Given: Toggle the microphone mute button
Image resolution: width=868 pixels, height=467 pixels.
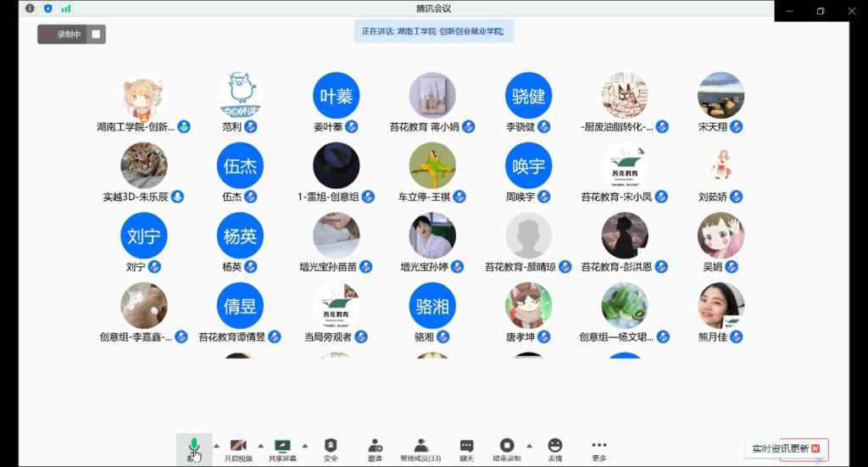Looking at the screenshot, I should tap(194, 448).
